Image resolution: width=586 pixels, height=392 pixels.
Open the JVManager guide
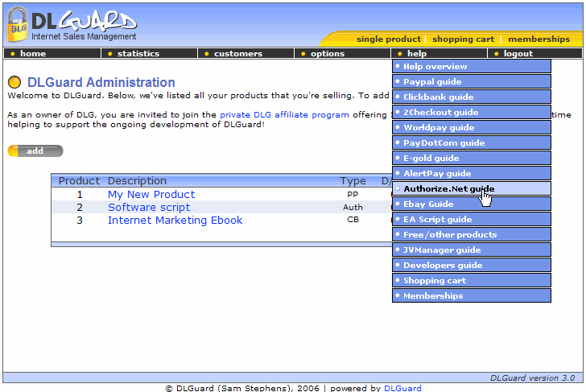coord(472,250)
